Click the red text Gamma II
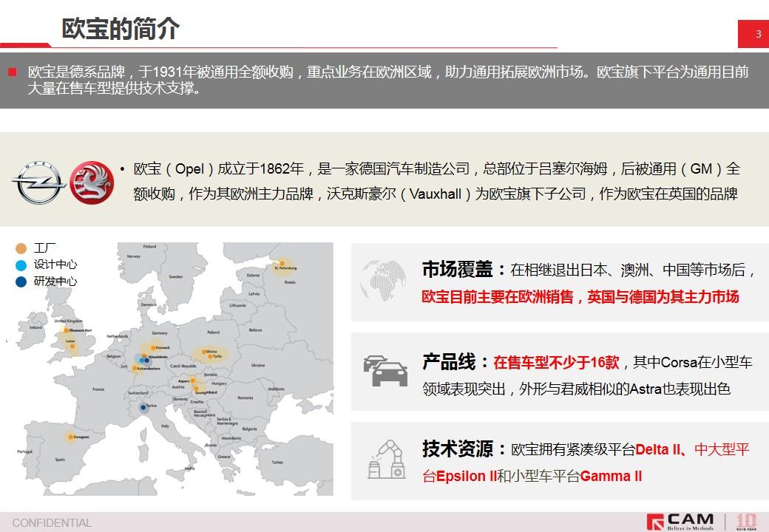The width and height of the screenshot is (769, 532). pyautogui.click(x=611, y=476)
